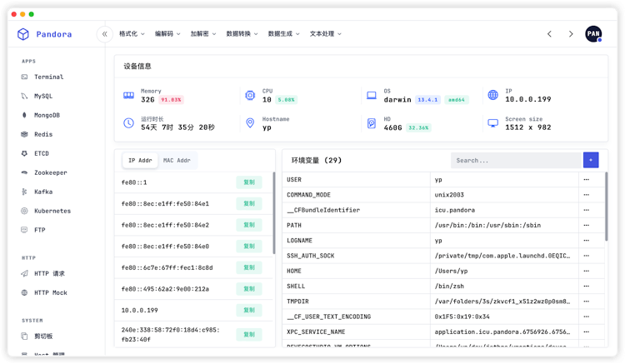This screenshot has height=364, width=625.
Task: Click the environment variable search field
Action: pos(515,160)
